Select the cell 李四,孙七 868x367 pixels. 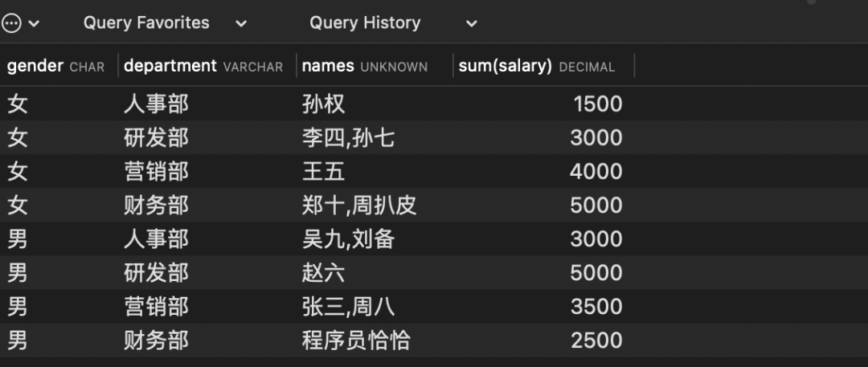[348, 138]
